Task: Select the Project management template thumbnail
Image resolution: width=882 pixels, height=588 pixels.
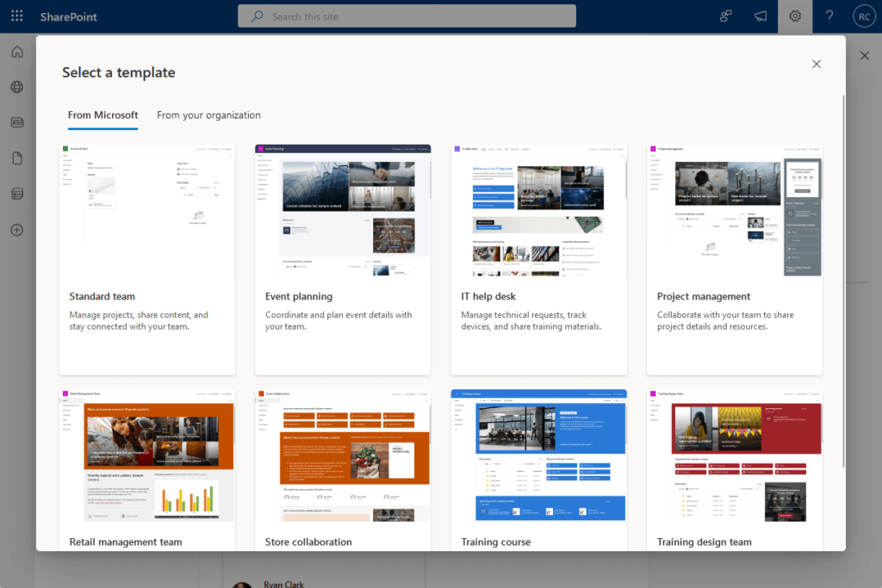Action: pos(735,211)
